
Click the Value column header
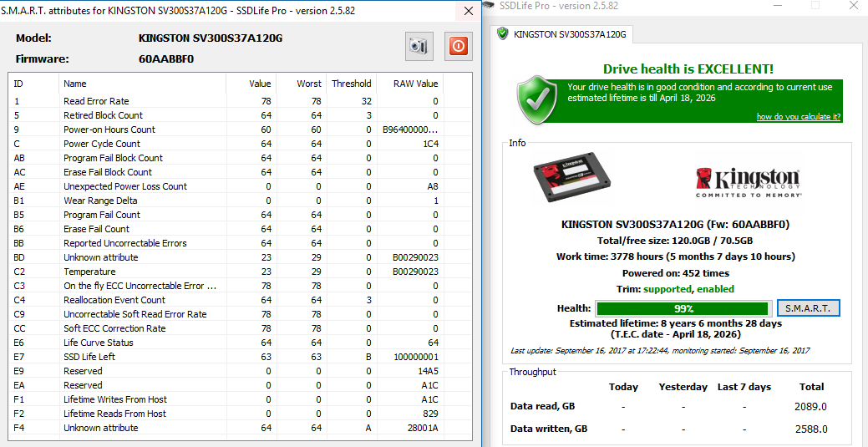(251, 84)
